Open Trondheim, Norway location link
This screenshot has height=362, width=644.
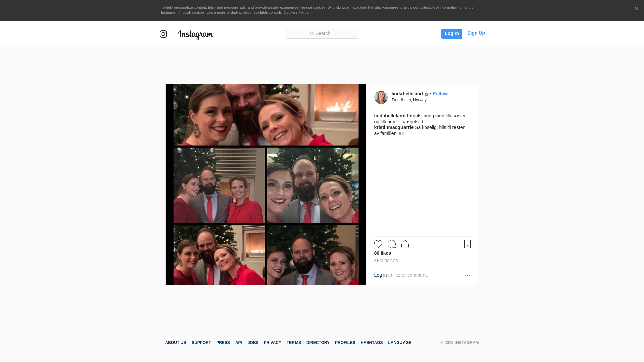point(409,100)
